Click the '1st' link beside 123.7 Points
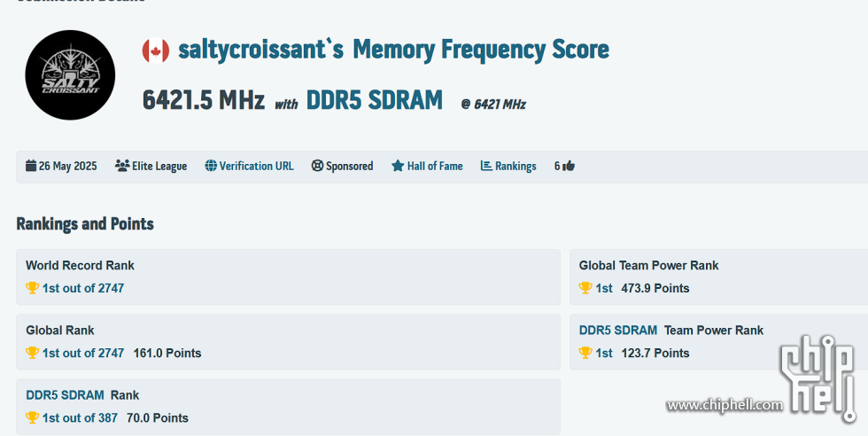The height and width of the screenshot is (436, 868). coord(604,353)
